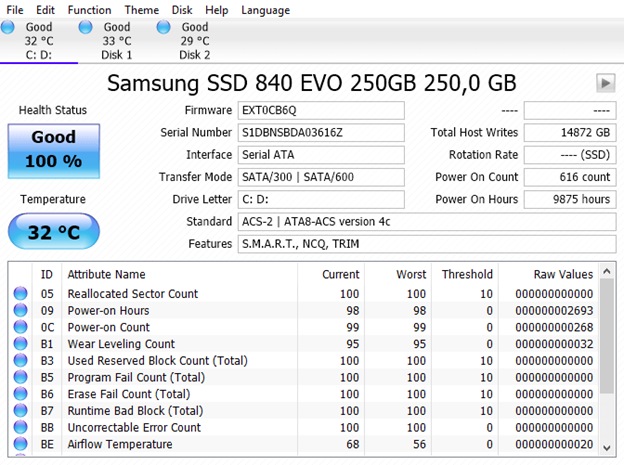Open the Help menu
The image size is (624, 465).
point(216,10)
